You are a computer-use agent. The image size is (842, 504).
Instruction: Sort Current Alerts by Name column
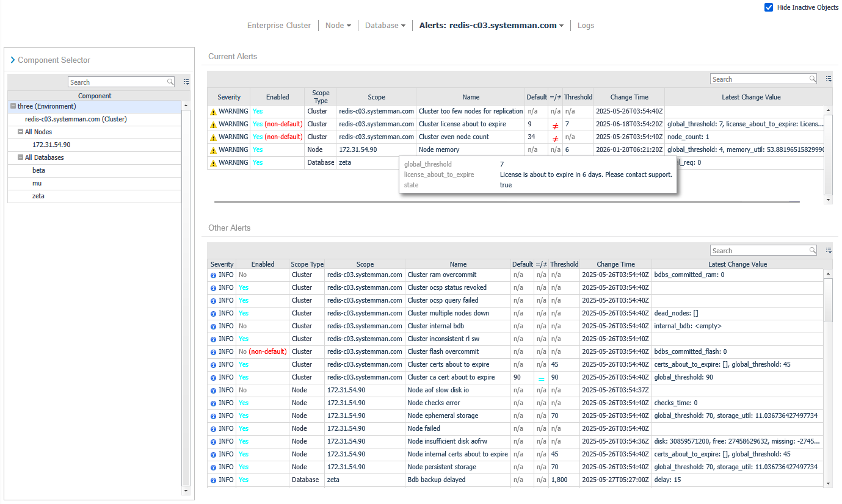click(471, 97)
